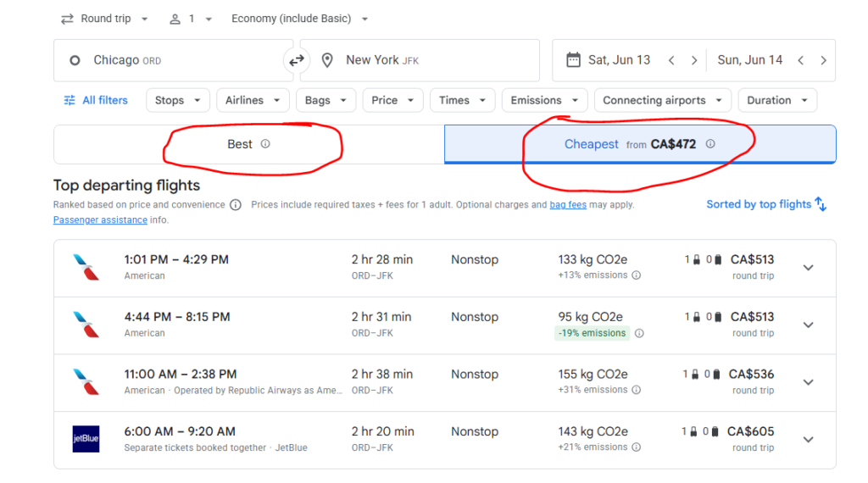
Task: Click 'Separate tickets booked together · JetBlue' text
Action: (216, 447)
